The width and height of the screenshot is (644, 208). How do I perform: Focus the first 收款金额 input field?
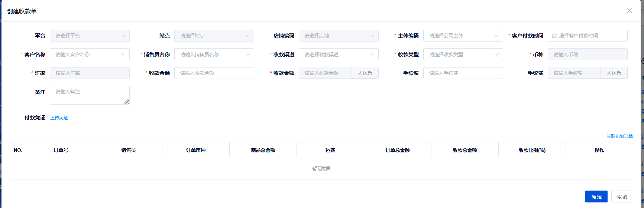point(214,73)
